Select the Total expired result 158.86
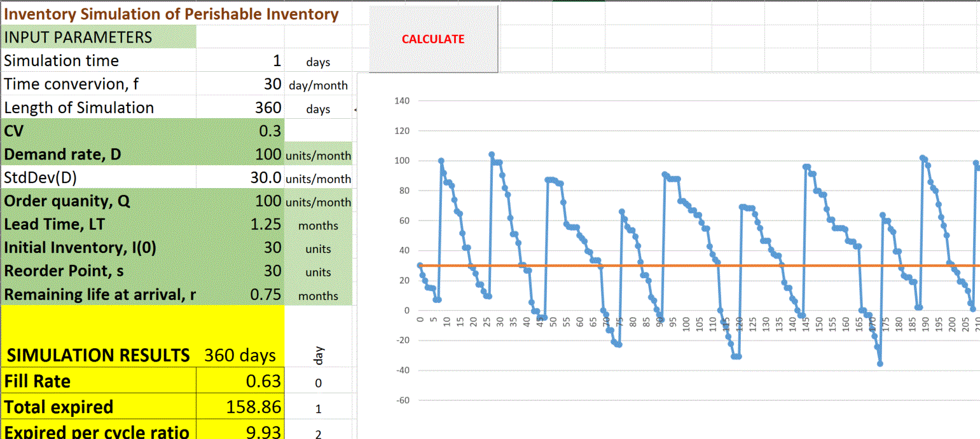980x439 pixels. (240, 407)
